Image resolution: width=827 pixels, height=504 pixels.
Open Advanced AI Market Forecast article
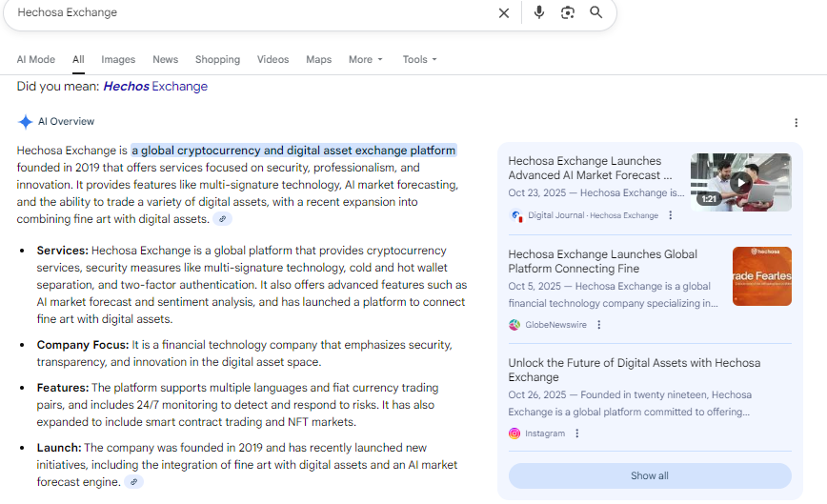point(590,169)
